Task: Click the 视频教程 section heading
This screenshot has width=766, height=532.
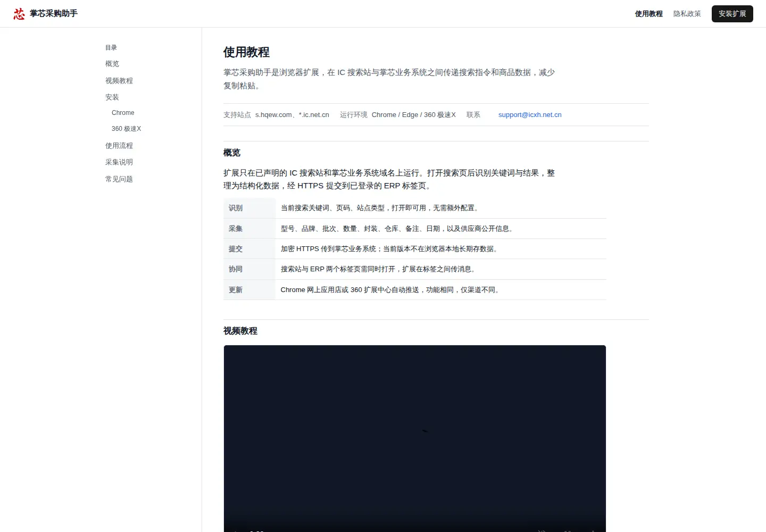Action: pos(240,331)
